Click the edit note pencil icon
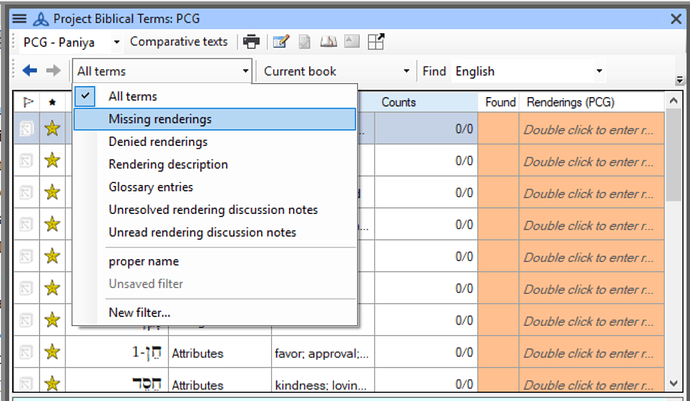This screenshot has height=401, width=690. point(281,42)
